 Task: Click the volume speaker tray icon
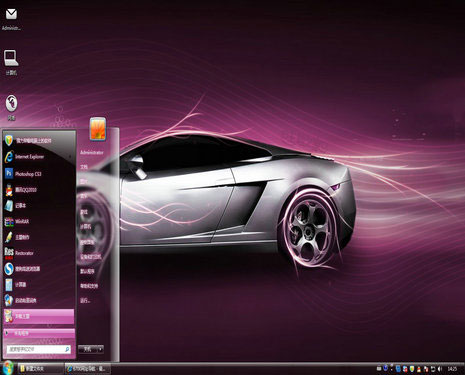coord(440,369)
